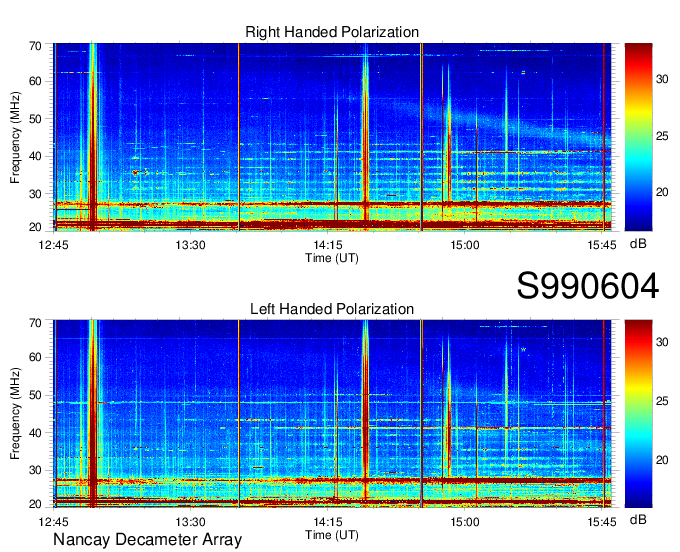Click 20 MHz tick on right-handed plot
The image size is (680, 552).
(35, 227)
